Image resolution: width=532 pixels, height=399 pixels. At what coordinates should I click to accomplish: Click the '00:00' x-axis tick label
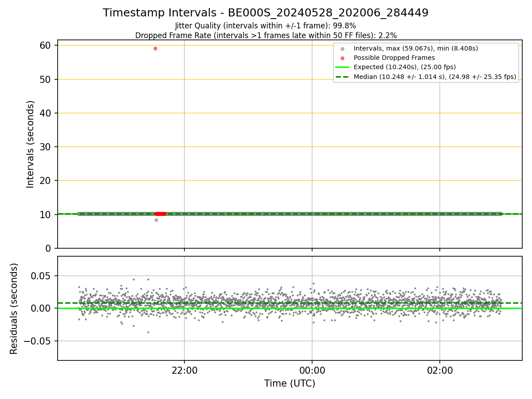click(312, 371)
